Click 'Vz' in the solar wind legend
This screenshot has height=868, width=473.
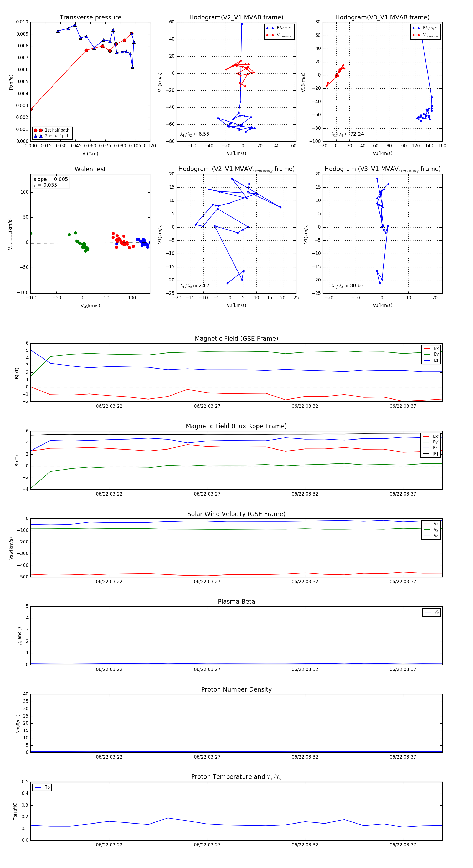432,536
